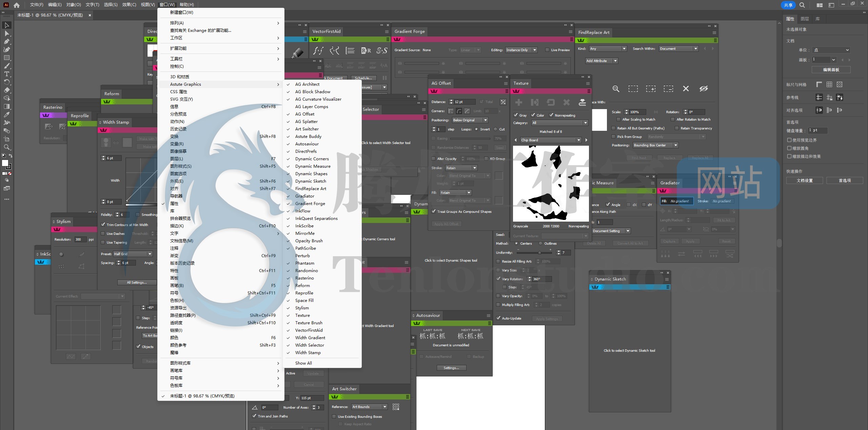The image size is (868, 430).
Task: Click the magnifier Find icon in FindReplace Art
Action: (616, 89)
